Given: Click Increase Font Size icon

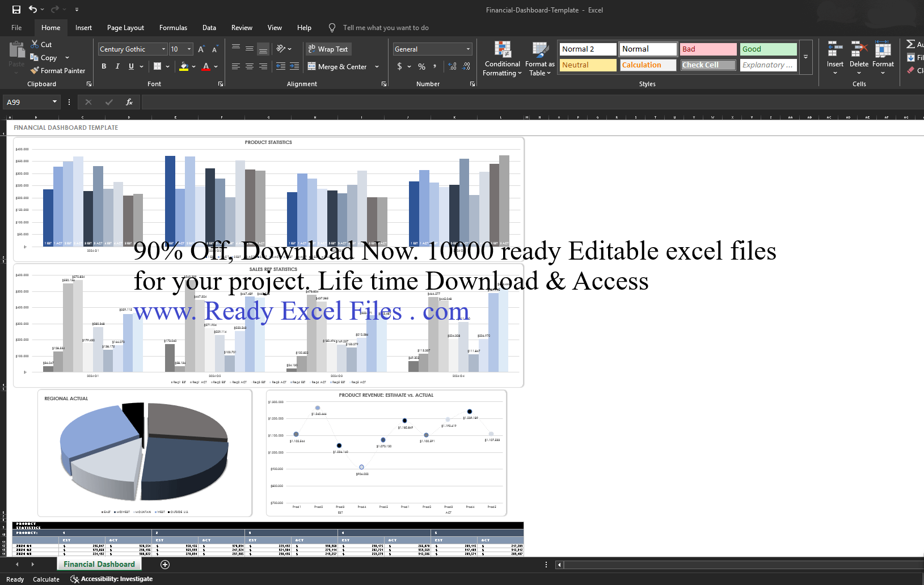Looking at the screenshot, I should 201,49.
